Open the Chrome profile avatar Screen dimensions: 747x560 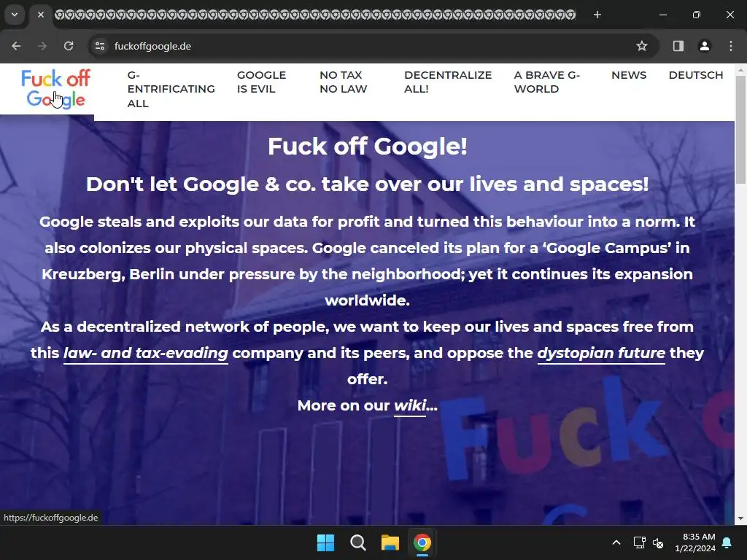(705, 46)
